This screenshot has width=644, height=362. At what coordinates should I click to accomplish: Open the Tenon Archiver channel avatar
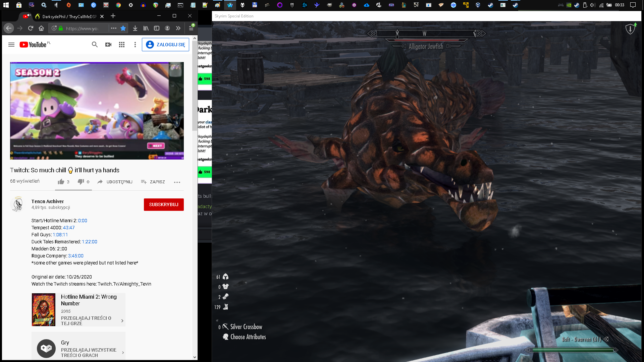click(18, 204)
